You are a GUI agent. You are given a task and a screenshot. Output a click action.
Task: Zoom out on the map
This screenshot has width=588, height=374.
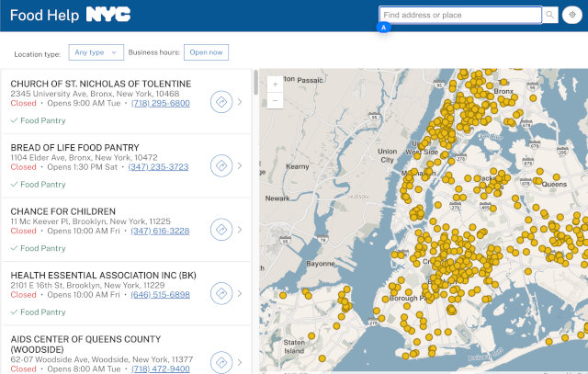pos(276,100)
